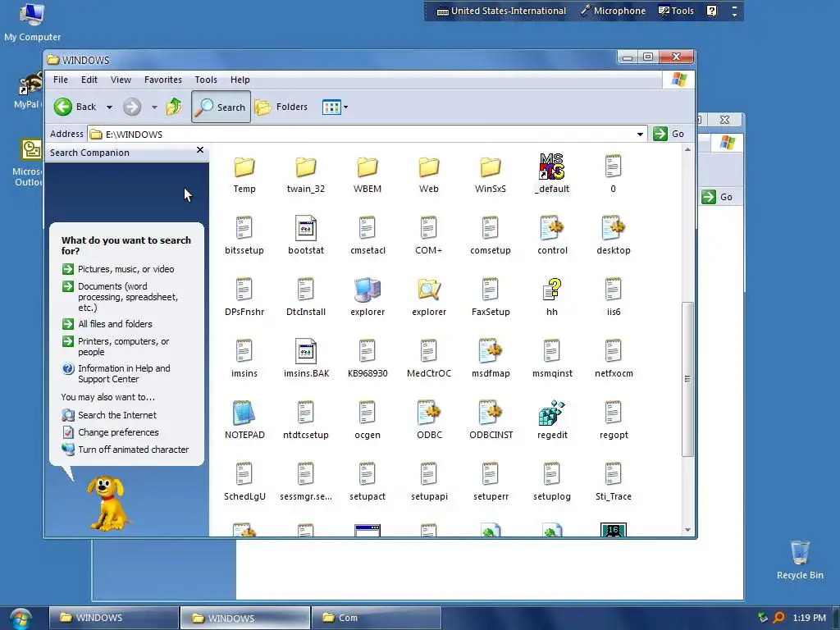Viewport: 840px width, 630px height.
Task: Click the vertical scrollbar down arrow
Action: click(688, 530)
